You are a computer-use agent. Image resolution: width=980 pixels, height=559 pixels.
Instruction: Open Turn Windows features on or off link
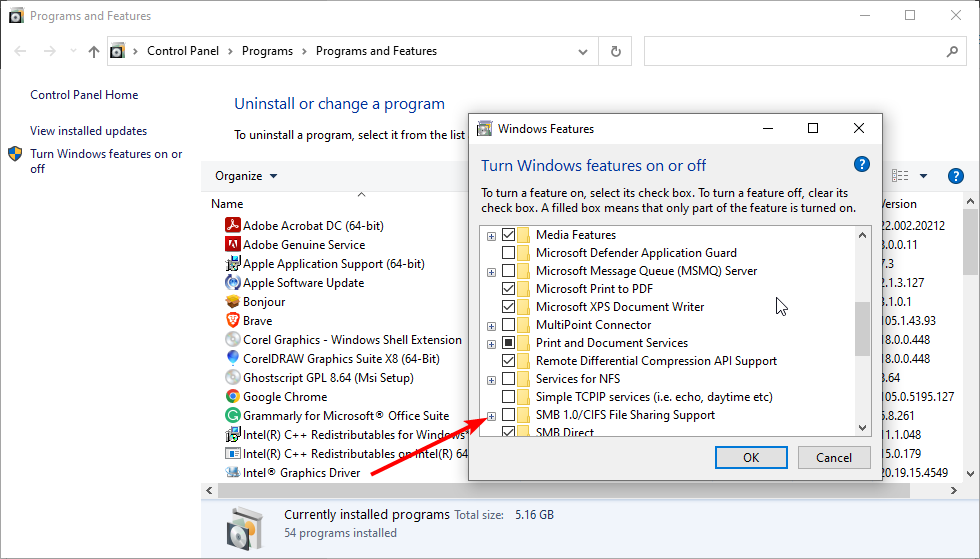click(106, 161)
